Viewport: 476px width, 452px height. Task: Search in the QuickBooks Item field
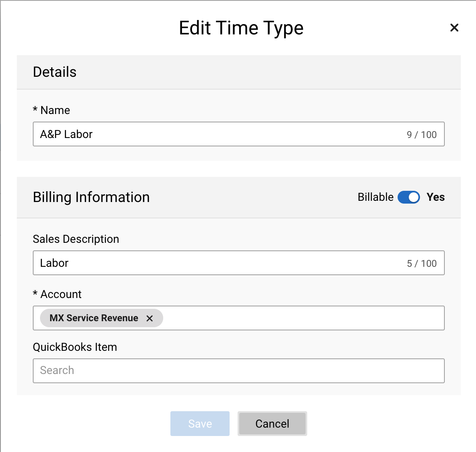coord(239,371)
